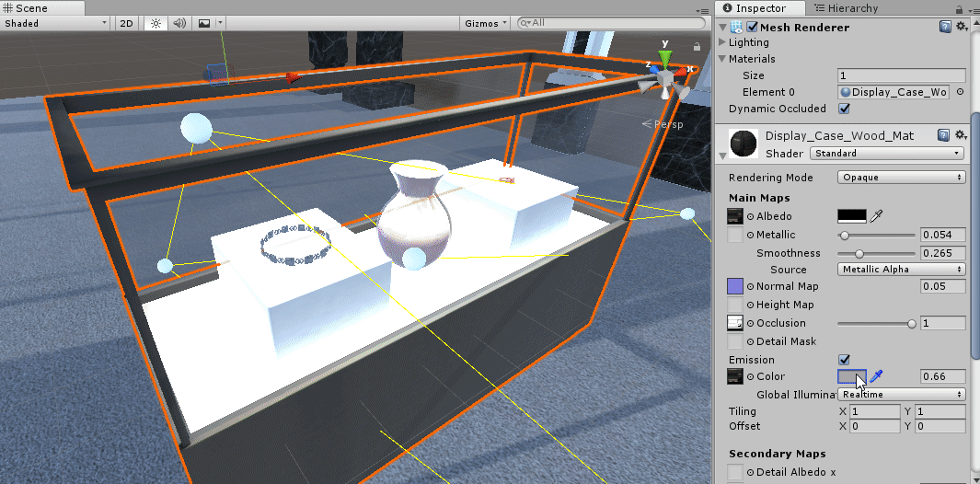Toggle scene audio speaker icon
Screen dimensions: 980x484
click(179, 23)
